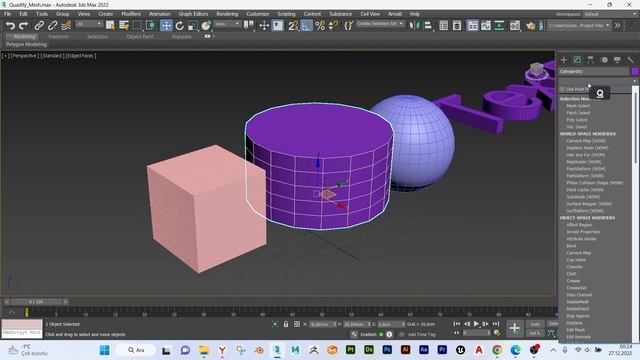
Task: Click Add Time Tag
Action: [421, 334]
